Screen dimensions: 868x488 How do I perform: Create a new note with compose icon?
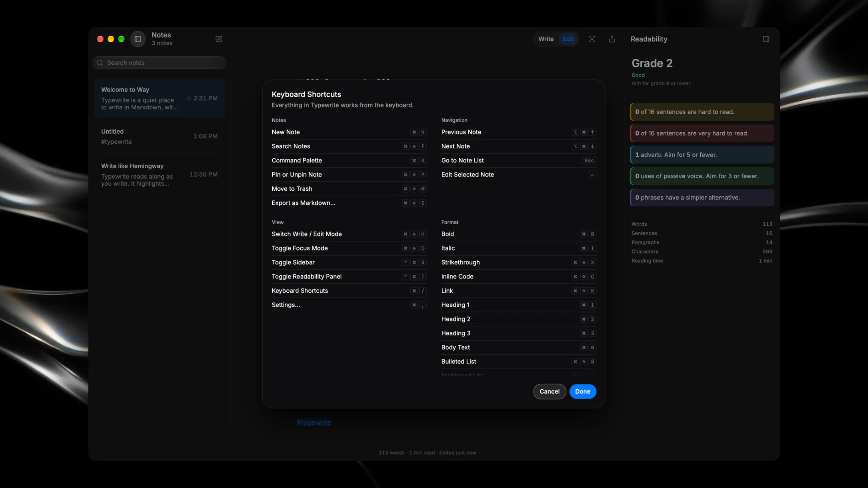coord(219,39)
